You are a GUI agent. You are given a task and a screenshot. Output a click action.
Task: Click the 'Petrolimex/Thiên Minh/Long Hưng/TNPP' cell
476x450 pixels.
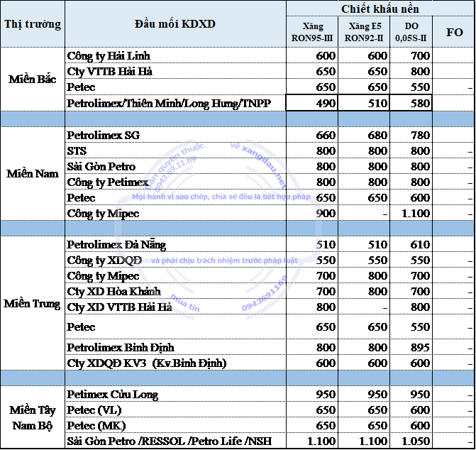coord(175,103)
